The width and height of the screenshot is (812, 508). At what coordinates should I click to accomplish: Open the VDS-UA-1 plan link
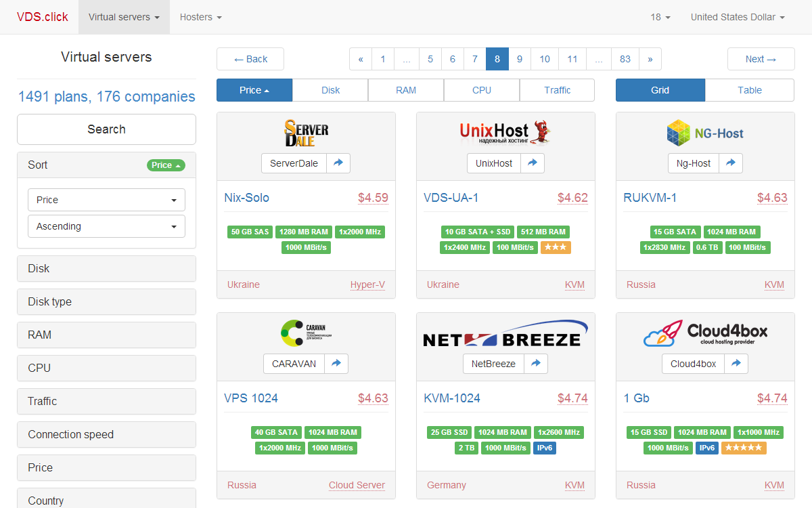click(x=451, y=198)
